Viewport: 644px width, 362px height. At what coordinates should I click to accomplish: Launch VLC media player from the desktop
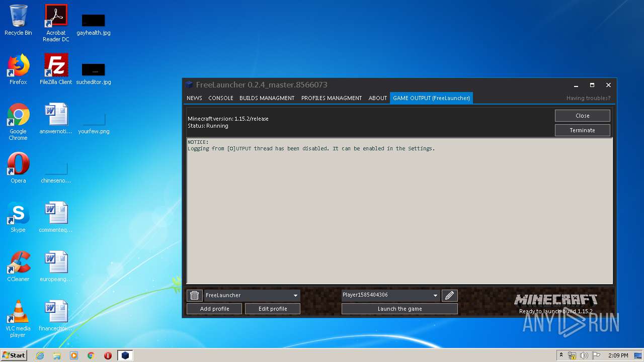coord(18,319)
